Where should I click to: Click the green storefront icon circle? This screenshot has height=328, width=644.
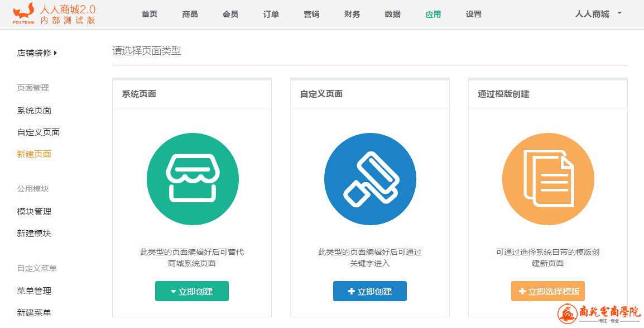[192, 179]
